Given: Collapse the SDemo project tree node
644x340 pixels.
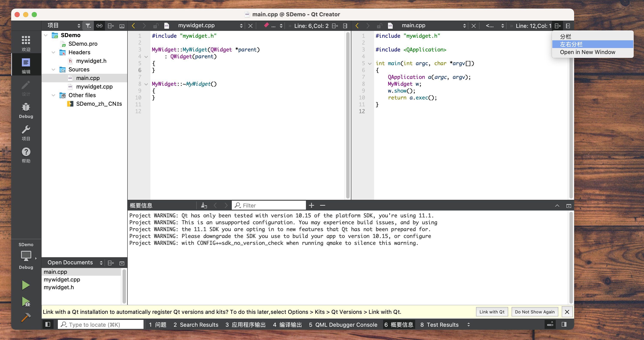Looking at the screenshot, I should click(46, 35).
